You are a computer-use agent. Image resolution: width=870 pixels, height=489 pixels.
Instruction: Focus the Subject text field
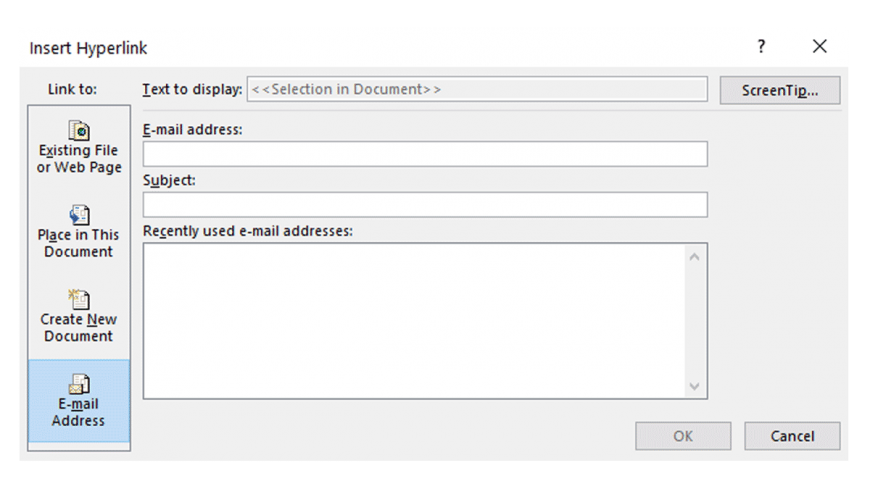coord(425,204)
